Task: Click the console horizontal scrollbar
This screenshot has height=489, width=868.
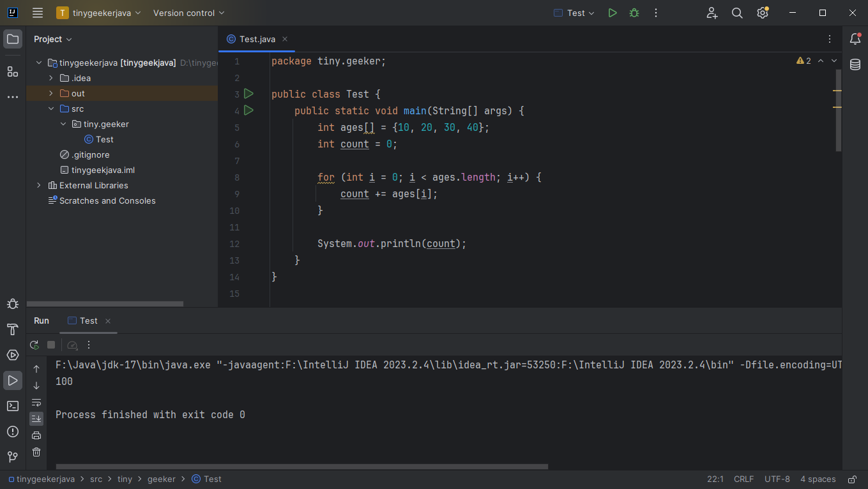Action: point(301,467)
